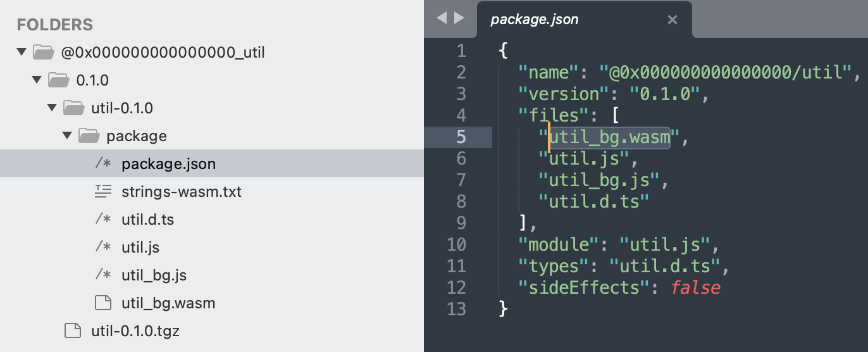
Task: Close the package.json tab
Action: [x=673, y=20]
